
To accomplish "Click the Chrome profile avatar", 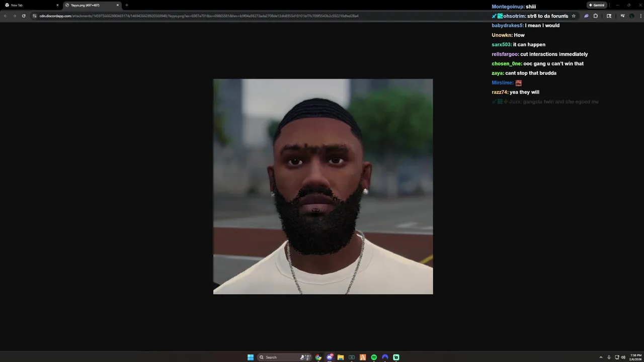I will coord(631,16).
